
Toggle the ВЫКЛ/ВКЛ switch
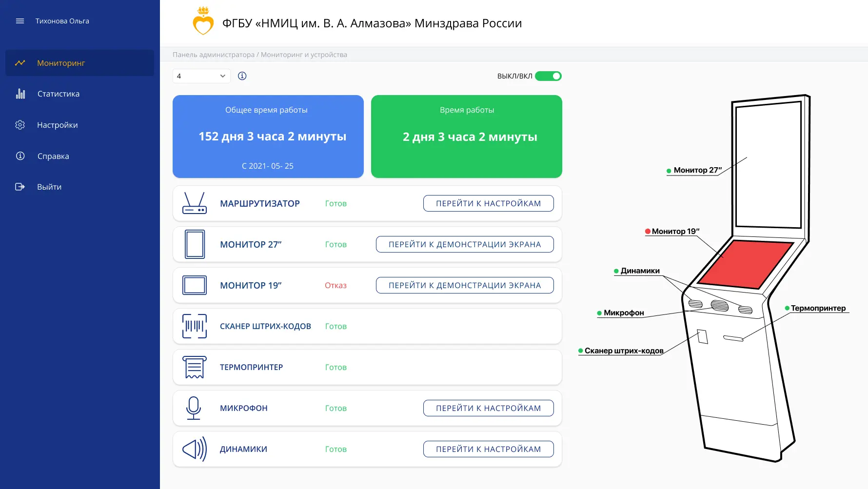pyautogui.click(x=549, y=76)
